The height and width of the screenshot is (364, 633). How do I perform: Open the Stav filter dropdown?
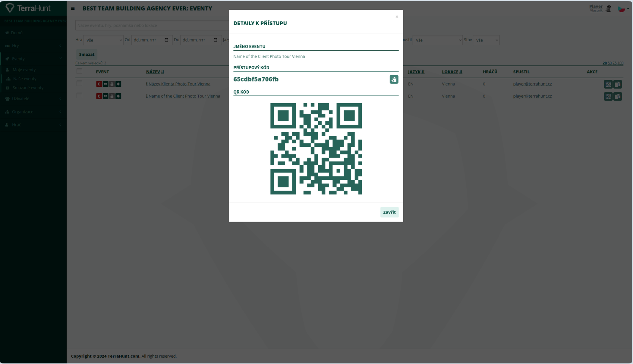(x=486, y=40)
